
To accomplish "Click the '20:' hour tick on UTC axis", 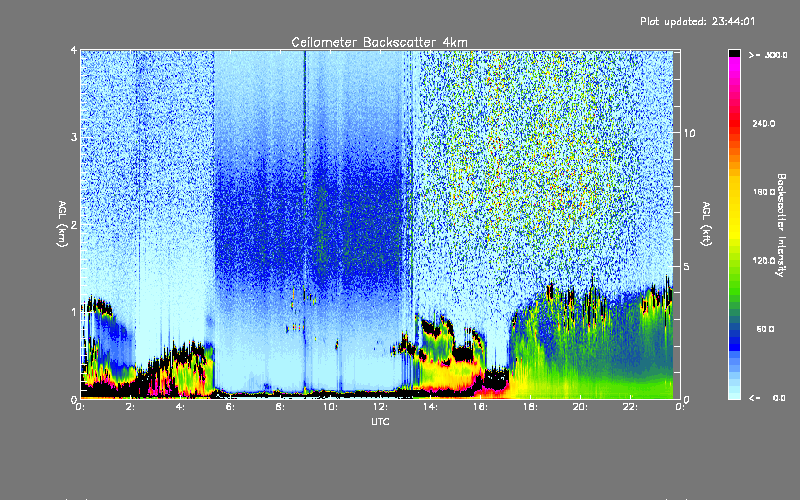I will [x=580, y=407].
